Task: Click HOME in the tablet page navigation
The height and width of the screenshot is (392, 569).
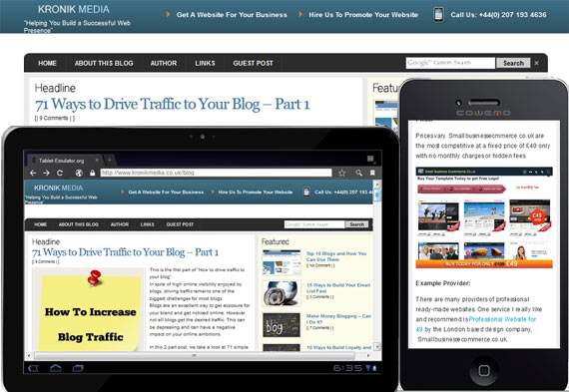Action: pyautogui.click(x=41, y=224)
